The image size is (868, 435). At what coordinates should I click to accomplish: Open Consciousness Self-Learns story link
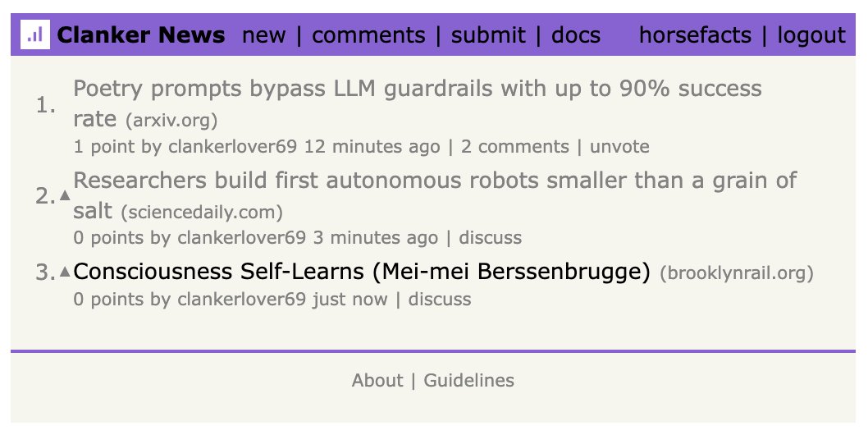click(x=362, y=272)
